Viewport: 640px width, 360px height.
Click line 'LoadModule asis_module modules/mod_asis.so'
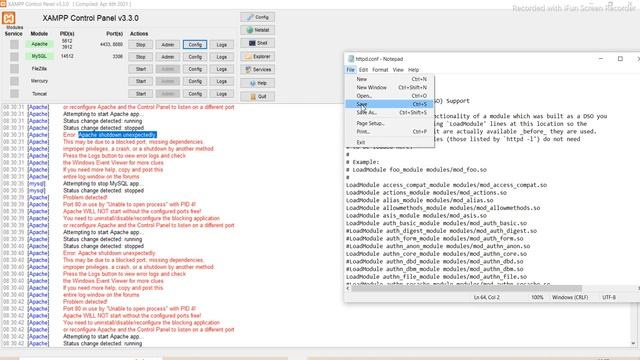(416, 216)
